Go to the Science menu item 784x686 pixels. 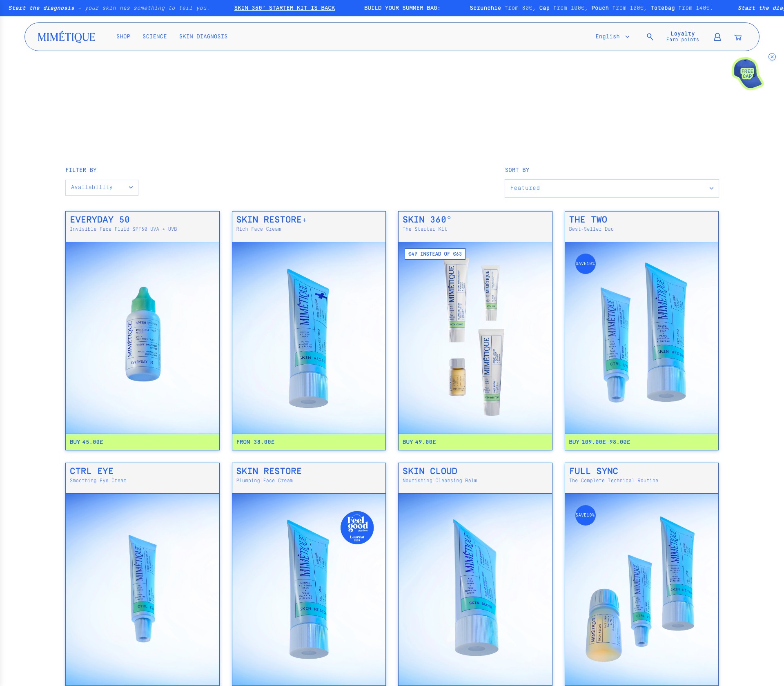[154, 37]
